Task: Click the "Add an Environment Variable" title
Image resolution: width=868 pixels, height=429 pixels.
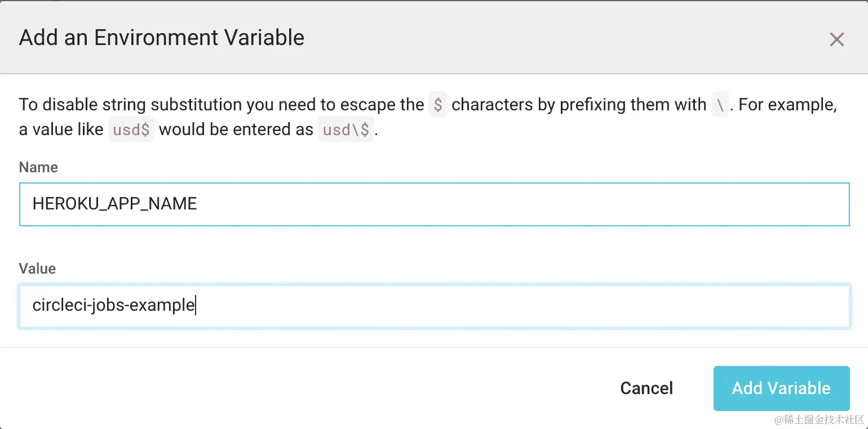Action: point(162,38)
